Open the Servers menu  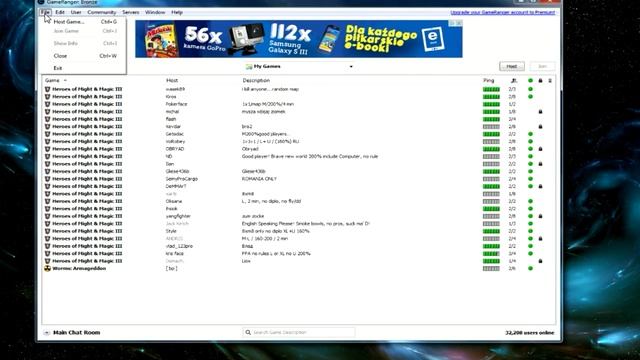coord(131,12)
